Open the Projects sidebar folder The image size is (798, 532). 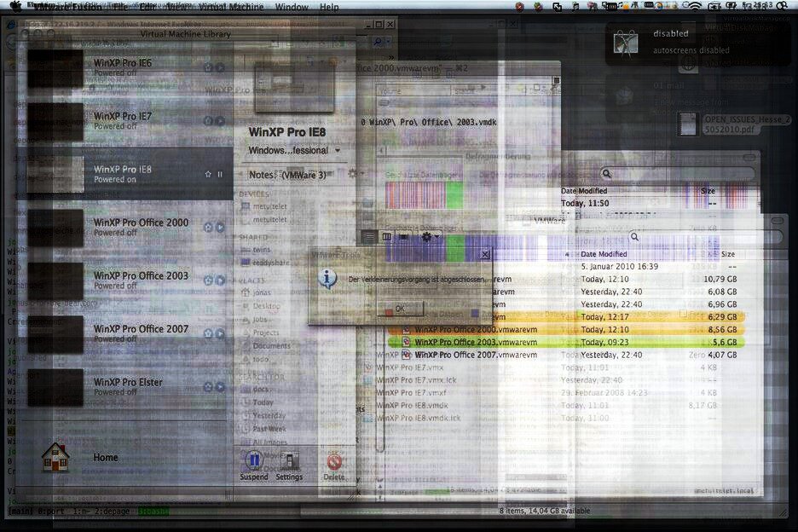[x=260, y=332]
